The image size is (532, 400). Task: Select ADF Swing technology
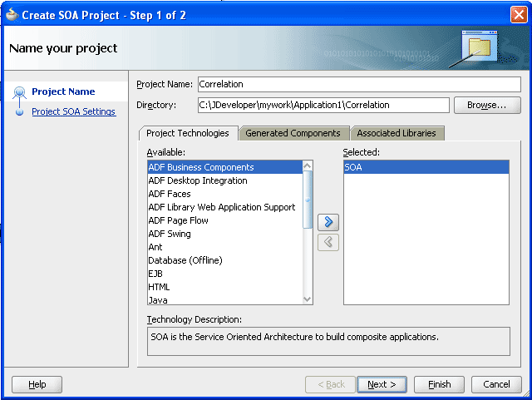tap(225, 234)
